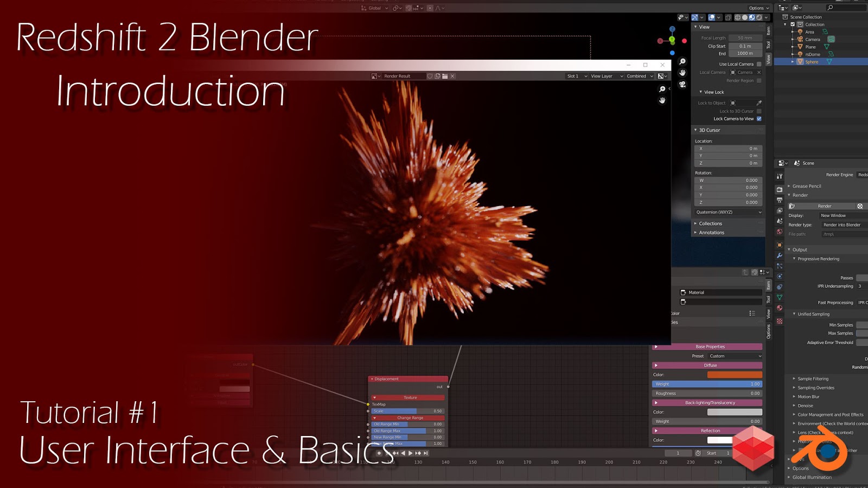Open the Preset Custom dropdown
The width and height of the screenshot is (868, 488).
pos(735,356)
